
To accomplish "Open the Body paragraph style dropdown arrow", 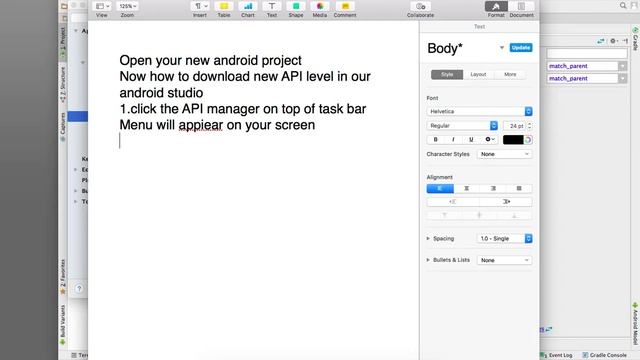I will coord(502,48).
